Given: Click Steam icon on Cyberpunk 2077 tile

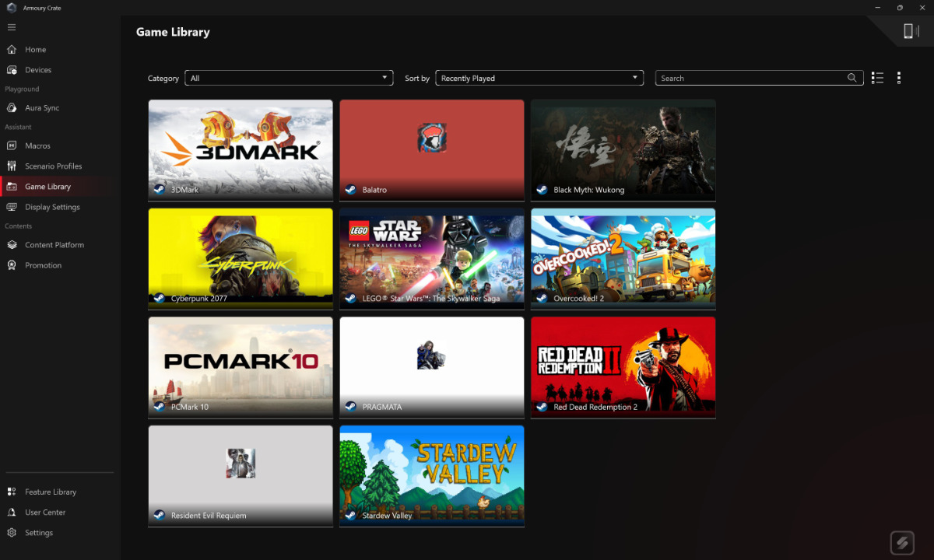Looking at the screenshot, I should coord(159,298).
